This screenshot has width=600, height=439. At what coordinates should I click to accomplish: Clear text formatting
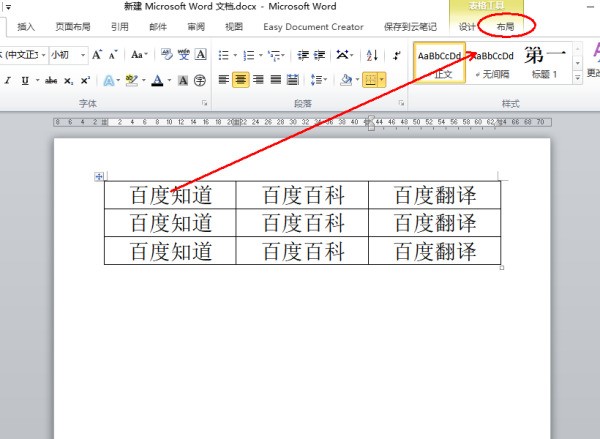167,55
